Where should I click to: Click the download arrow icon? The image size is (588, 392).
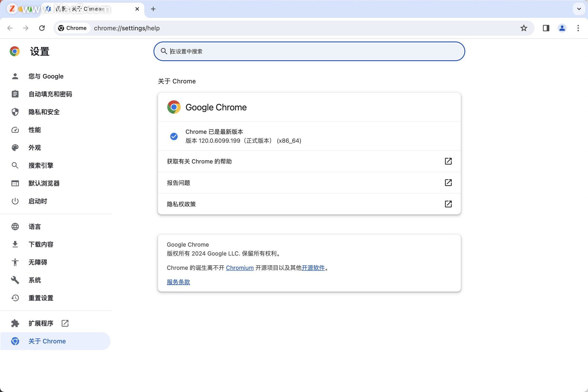15,244
